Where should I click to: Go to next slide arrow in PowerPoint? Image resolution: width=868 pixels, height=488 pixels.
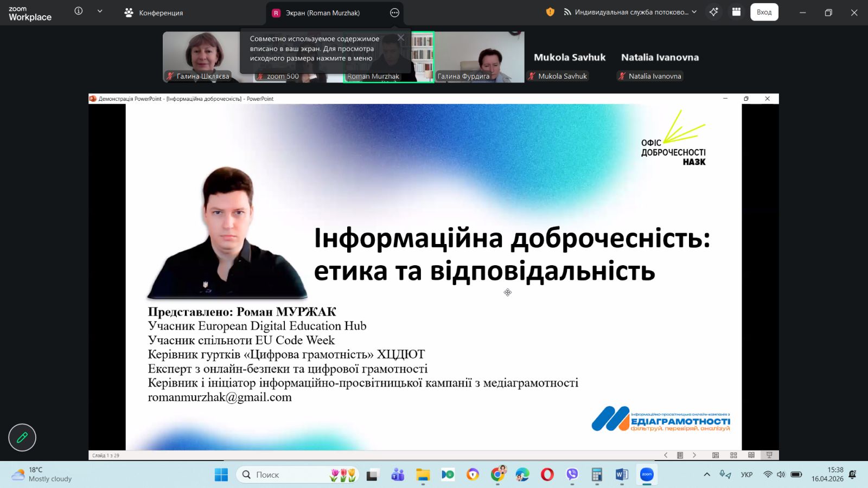[x=694, y=455]
